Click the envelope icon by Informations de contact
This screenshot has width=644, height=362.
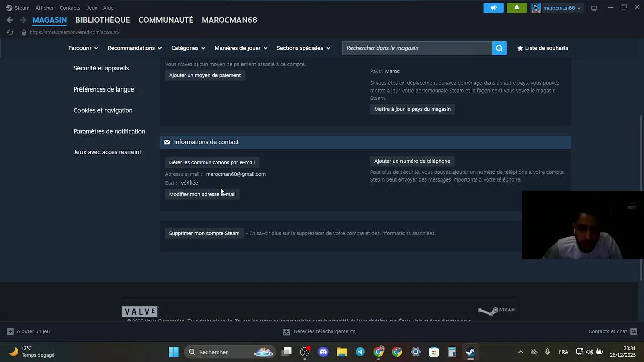pyautogui.click(x=167, y=142)
